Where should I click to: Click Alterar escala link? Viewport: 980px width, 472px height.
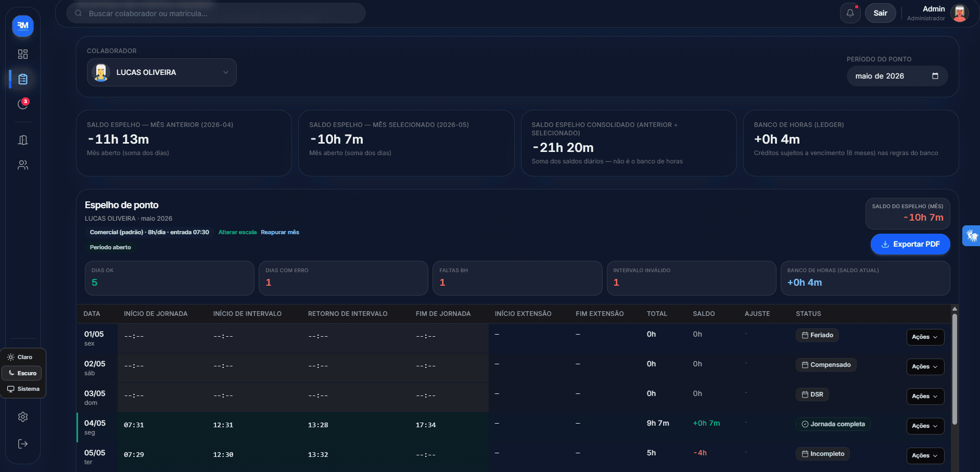point(237,232)
